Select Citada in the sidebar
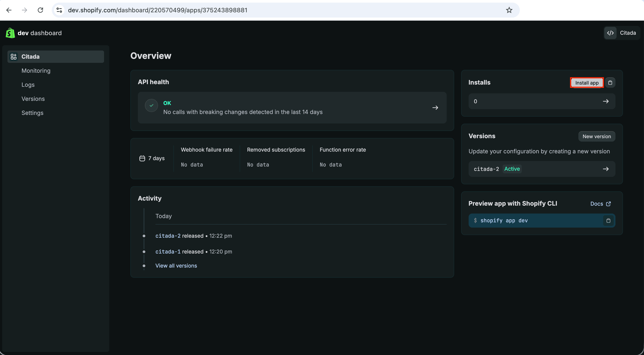This screenshot has width=644, height=355. (x=56, y=56)
